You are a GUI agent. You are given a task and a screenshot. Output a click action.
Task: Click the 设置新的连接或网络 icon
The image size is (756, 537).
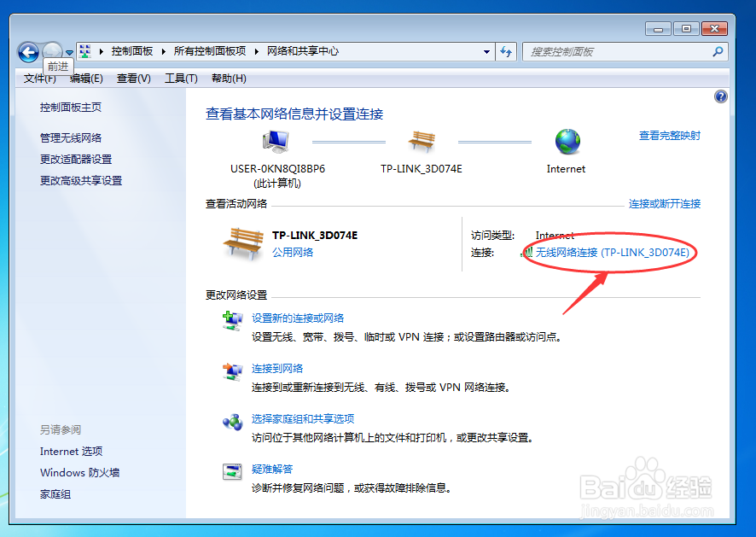(x=232, y=321)
